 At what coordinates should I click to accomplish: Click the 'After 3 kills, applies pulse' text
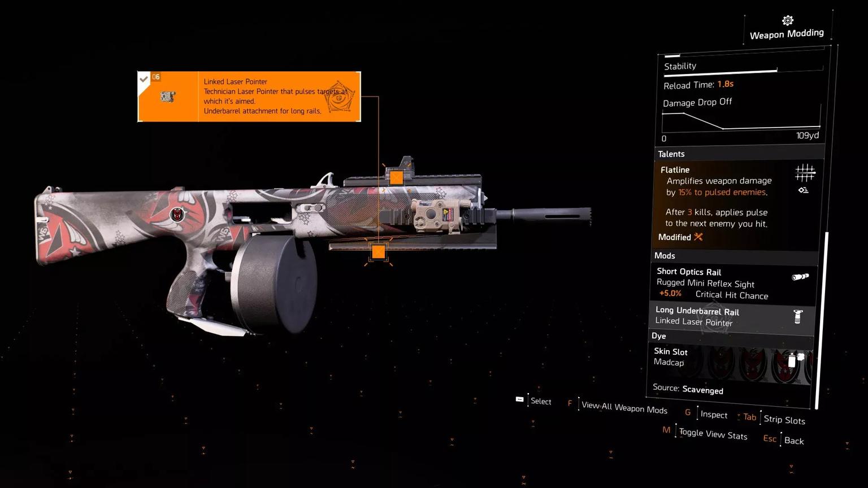click(x=717, y=212)
